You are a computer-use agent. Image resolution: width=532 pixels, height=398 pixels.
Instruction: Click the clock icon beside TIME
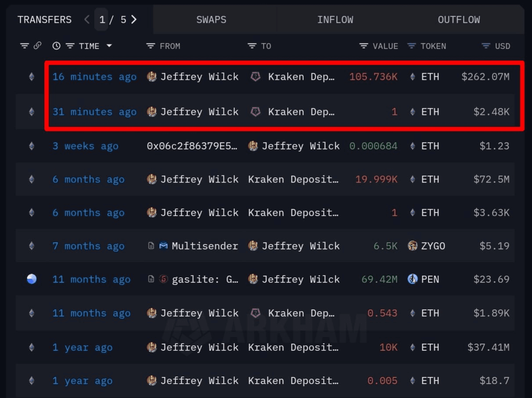[x=56, y=46]
